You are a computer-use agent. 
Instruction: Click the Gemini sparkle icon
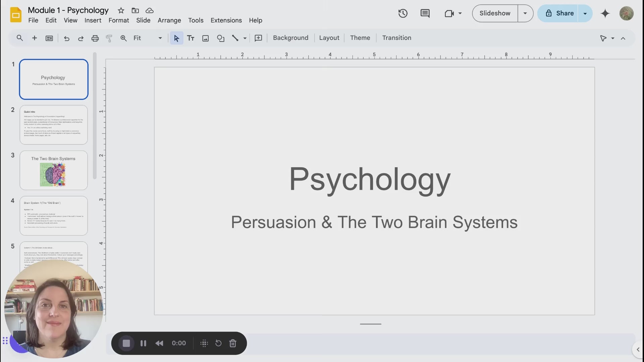[605, 13]
